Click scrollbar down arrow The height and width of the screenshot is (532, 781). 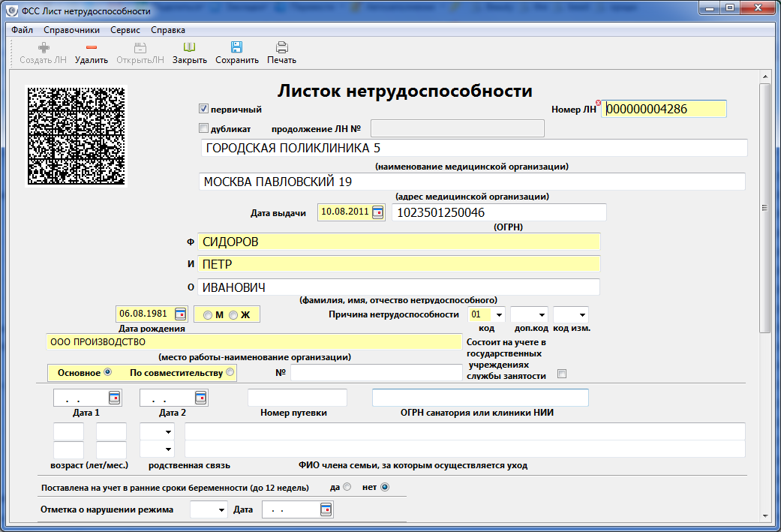click(x=764, y=516)
